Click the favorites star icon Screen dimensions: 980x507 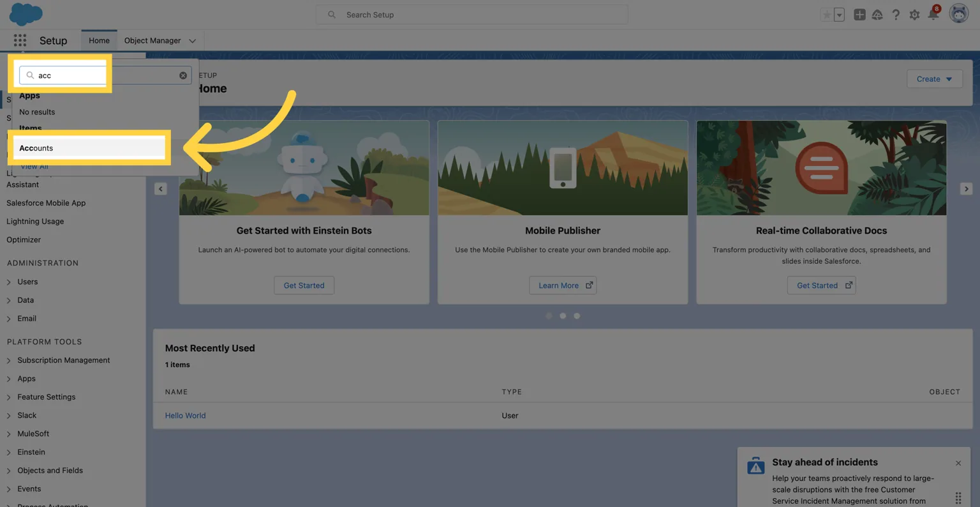[x=827, y=15]
